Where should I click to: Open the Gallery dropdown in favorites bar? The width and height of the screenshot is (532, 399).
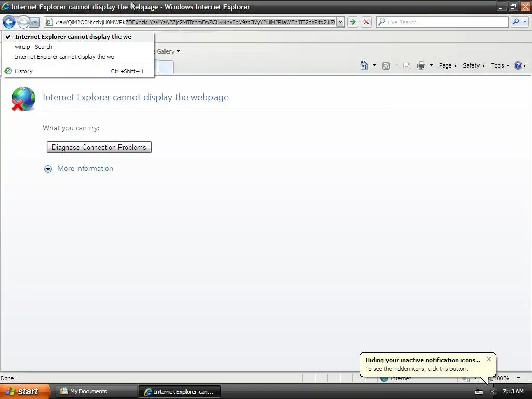168,51
